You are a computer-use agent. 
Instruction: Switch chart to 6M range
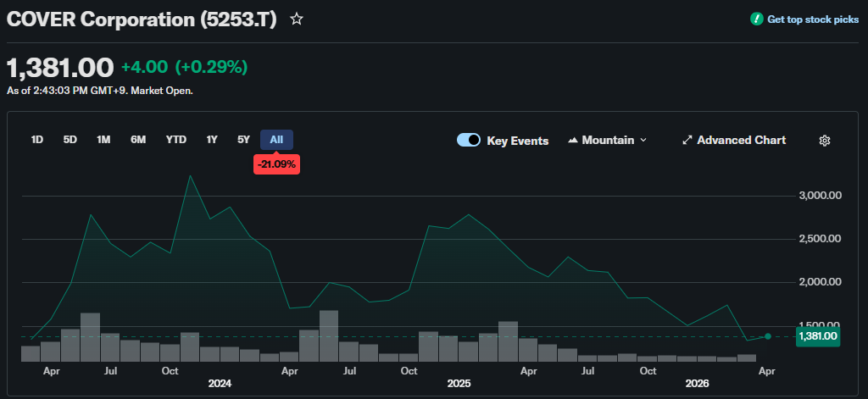(x=138, y=140)
